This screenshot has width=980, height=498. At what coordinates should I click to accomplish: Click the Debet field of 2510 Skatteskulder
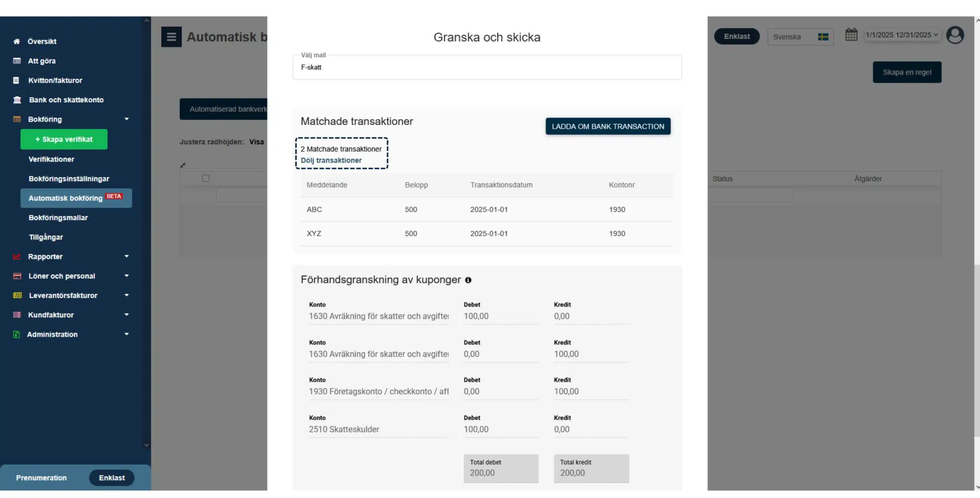501,430
